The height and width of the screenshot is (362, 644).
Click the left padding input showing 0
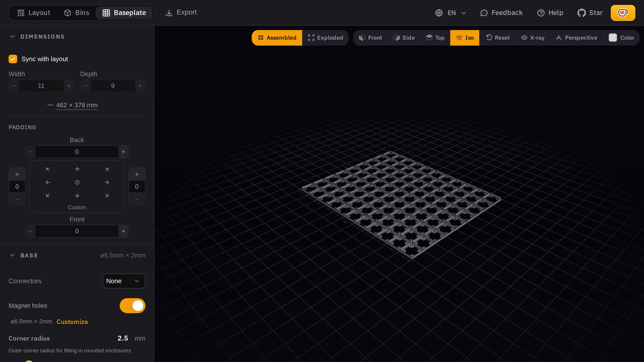click(17, 187)
